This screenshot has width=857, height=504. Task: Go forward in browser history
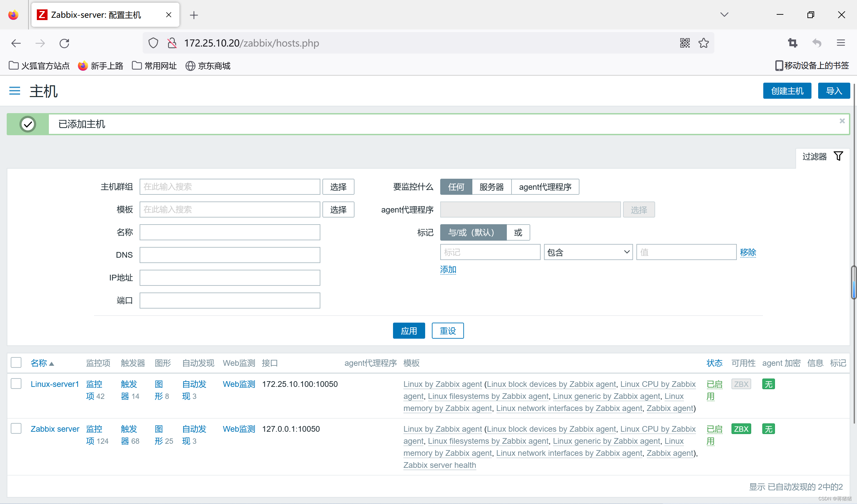40,43
